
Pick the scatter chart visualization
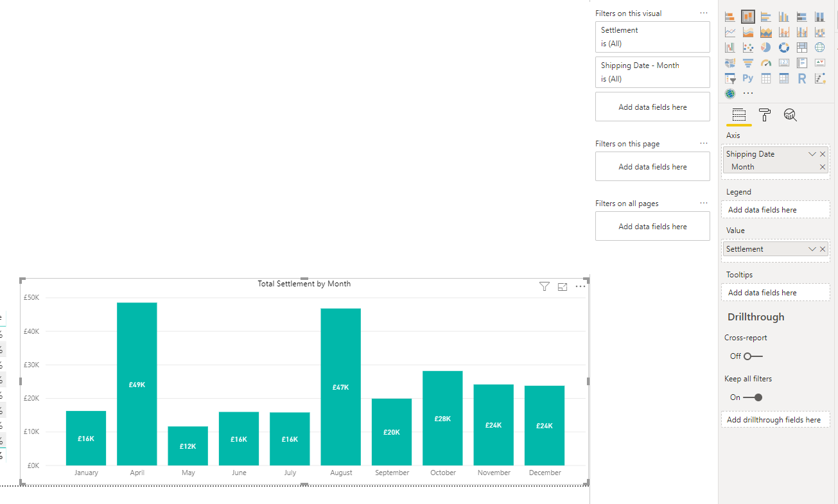pyautogui.click(x=748, y=48)
